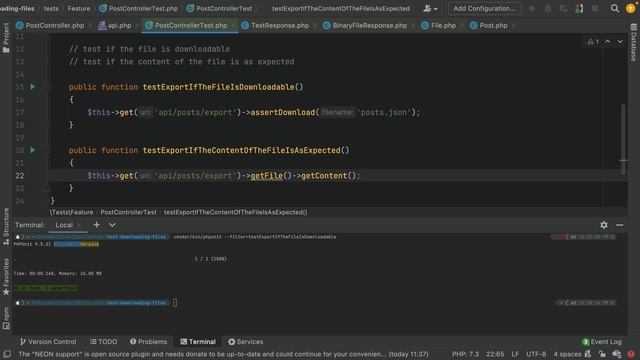Run testExportIfTheContentOfTheFileIsAsExpected gutter icon
Screen dimensions: 640x360
pos(33,150)
